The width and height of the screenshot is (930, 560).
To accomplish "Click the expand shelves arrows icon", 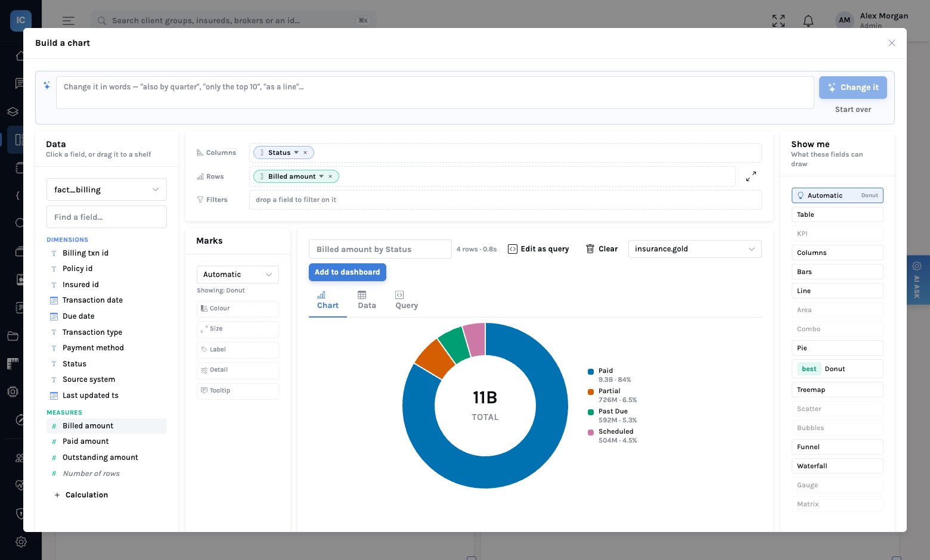I will coord(751,176).
